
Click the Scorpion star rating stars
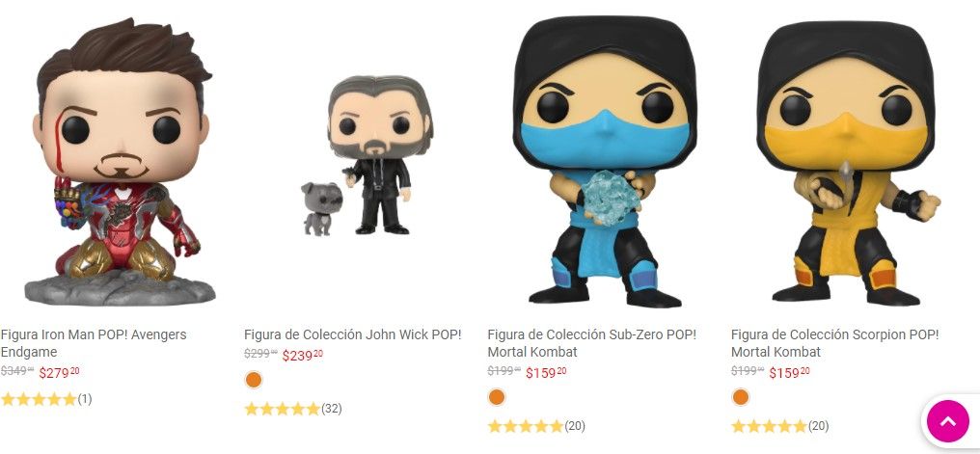pos(770,426)
